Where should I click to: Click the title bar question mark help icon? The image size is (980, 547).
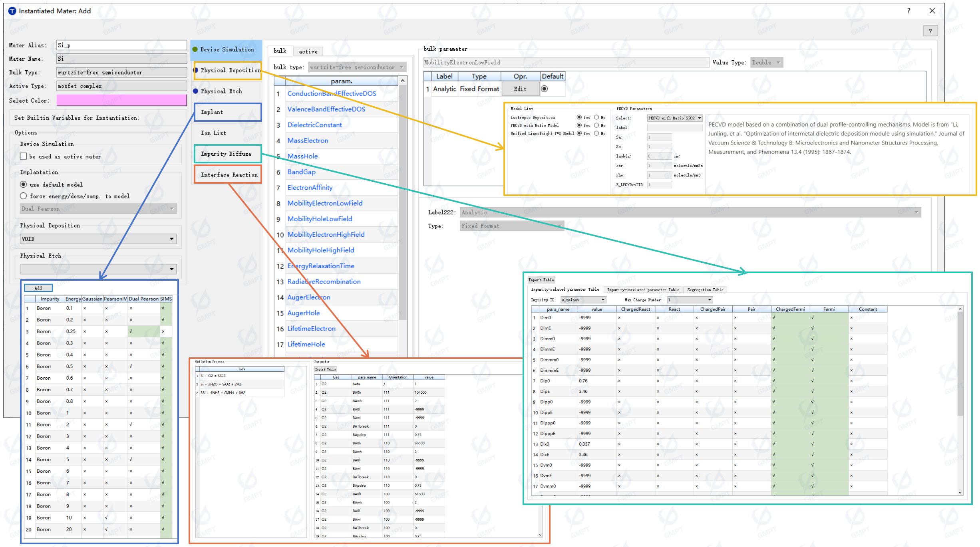click(x=908, y=11)
